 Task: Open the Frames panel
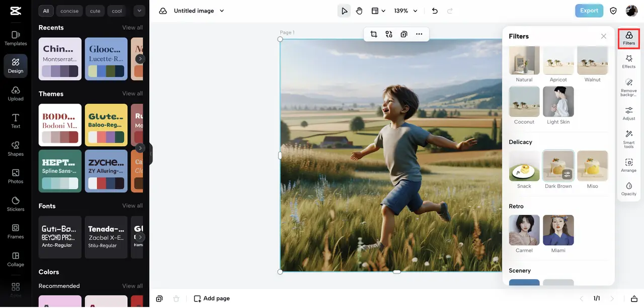click(x=16, y=232)
